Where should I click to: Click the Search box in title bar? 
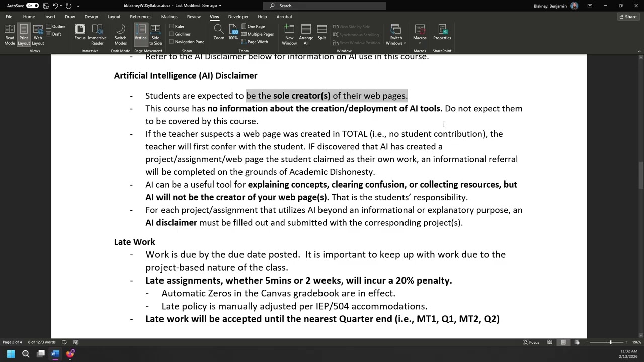[x=325, y=6]
